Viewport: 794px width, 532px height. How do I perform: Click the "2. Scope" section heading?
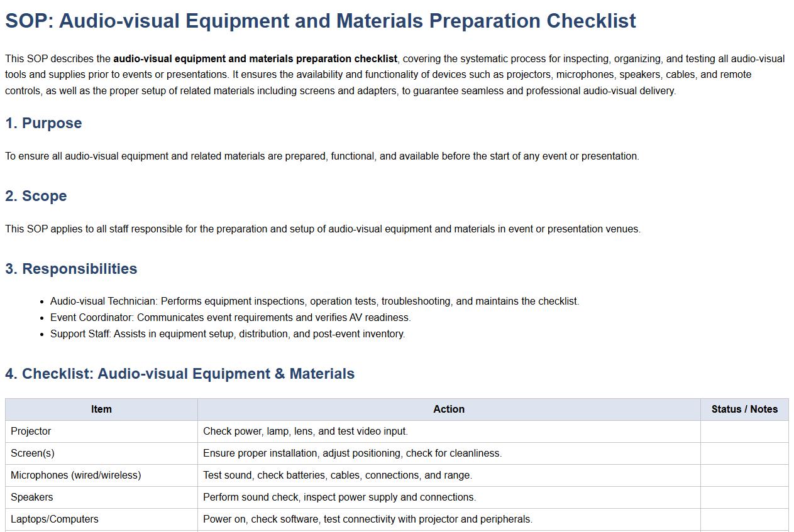click(x=36, y=196)
